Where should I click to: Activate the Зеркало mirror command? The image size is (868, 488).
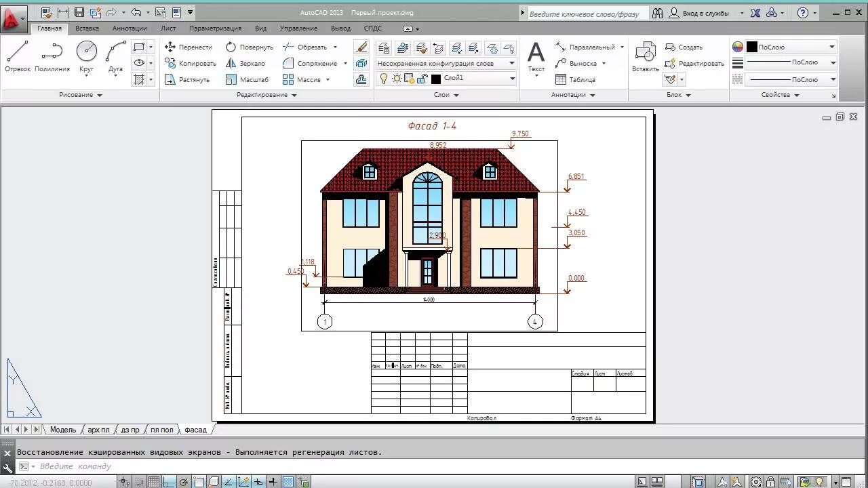click(245, 63)
